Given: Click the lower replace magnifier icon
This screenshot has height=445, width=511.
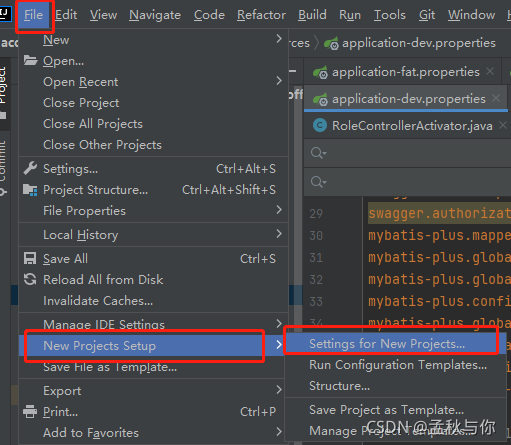Looking at the screenshot, I should [x=318, y=182].
